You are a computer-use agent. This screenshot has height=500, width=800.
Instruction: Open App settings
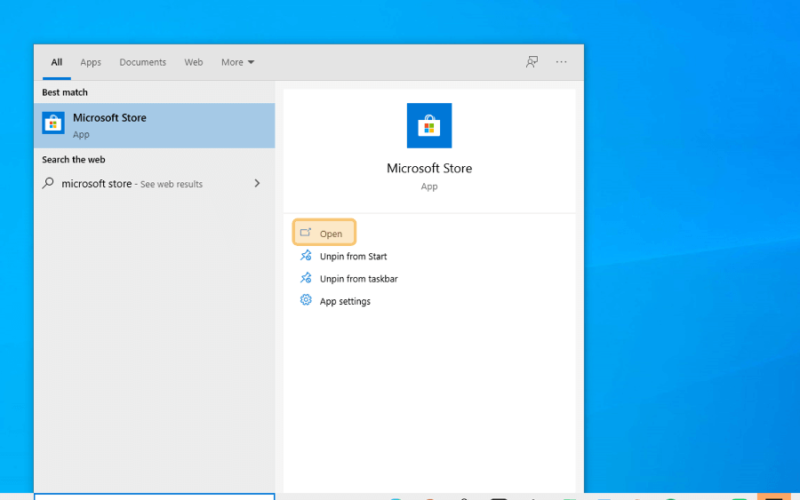click(x=345, y=301)
